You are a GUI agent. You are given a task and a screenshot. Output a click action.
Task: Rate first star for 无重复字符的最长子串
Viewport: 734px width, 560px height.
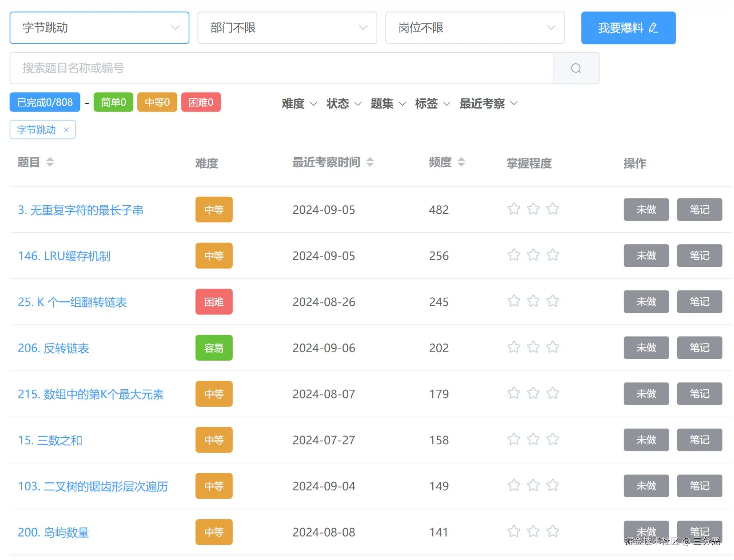point(513,209)
